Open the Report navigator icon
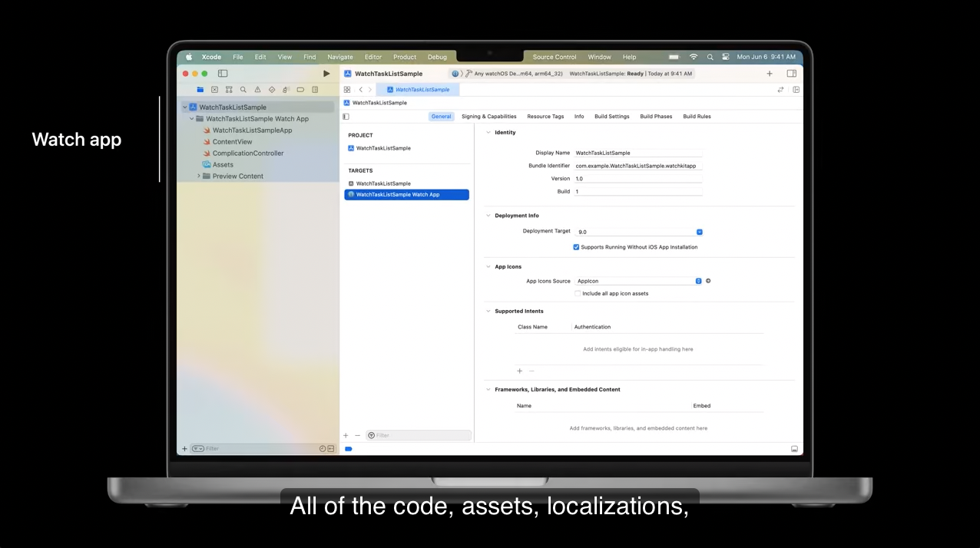Viewport: 980px width, 548px height. coord(315,90)
